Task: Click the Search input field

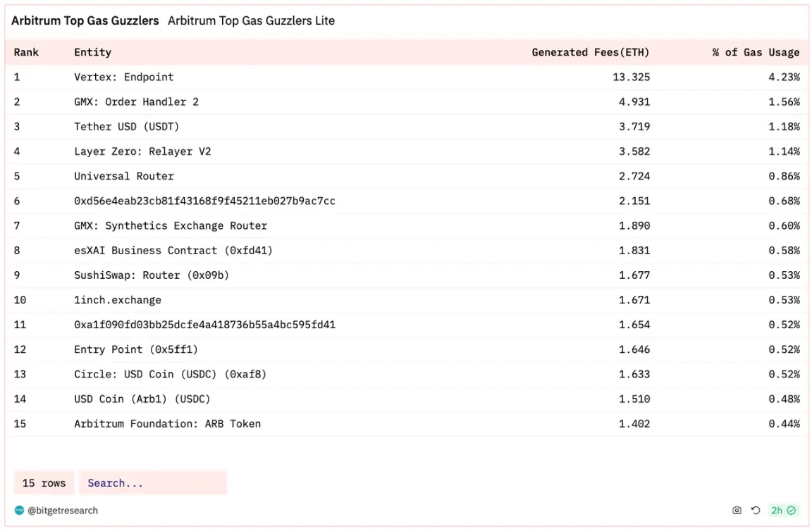Action: (152, 483)
